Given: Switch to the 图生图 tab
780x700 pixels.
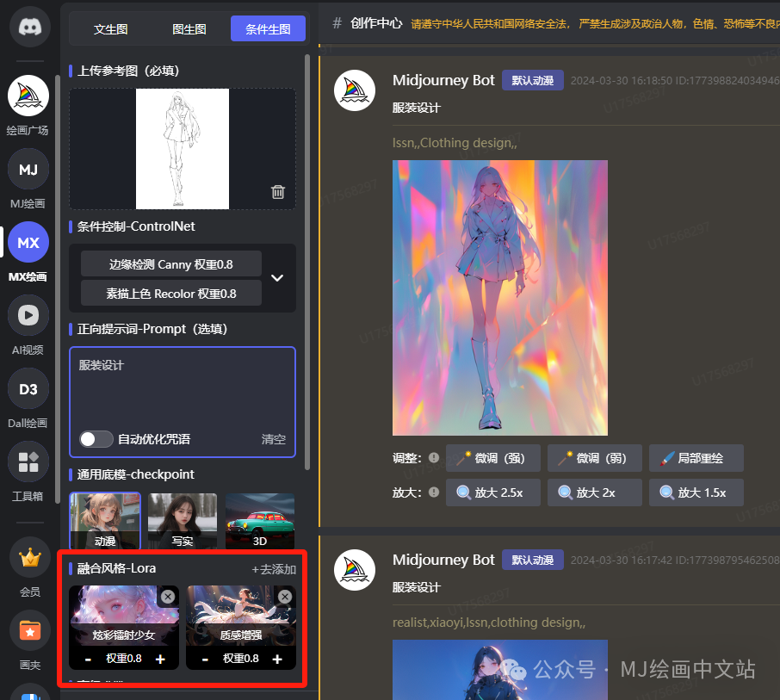Looking at the screenshot, I should (x=189, y=28).
